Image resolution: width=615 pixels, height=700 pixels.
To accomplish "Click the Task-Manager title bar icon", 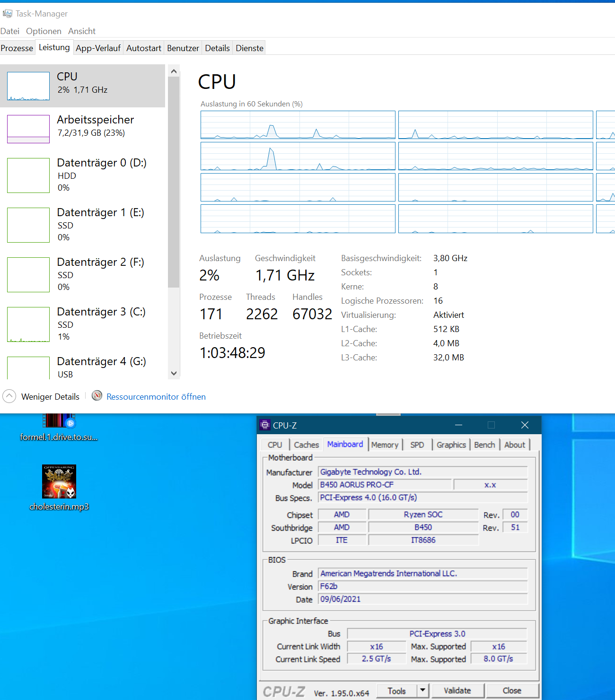I will [8, 13].
